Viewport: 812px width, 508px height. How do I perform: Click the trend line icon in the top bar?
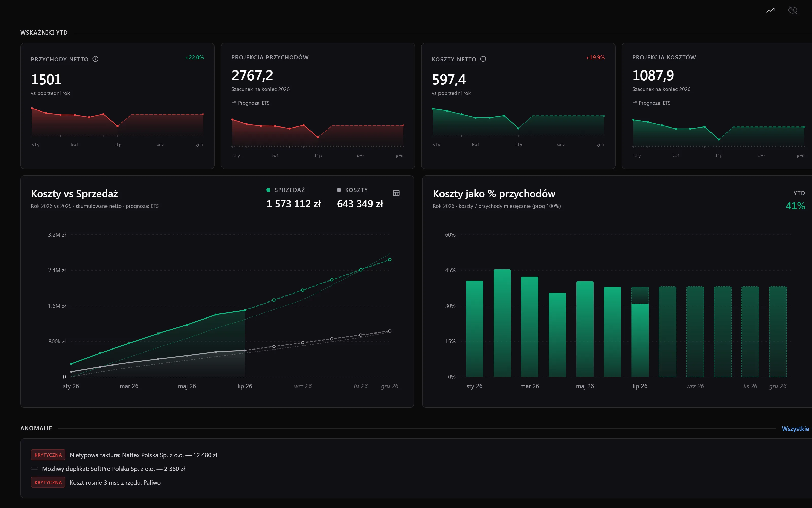[770, 10]
